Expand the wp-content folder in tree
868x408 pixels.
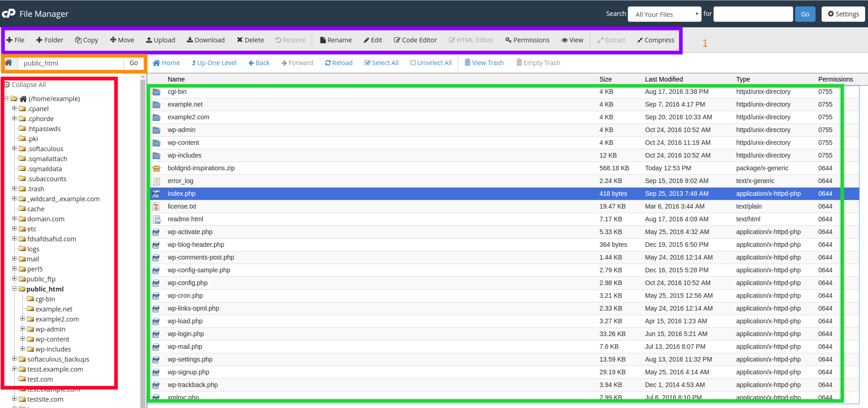[22, 339]
